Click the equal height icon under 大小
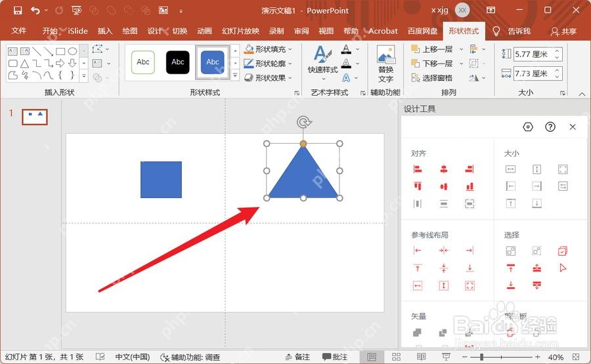 point(536,169)
